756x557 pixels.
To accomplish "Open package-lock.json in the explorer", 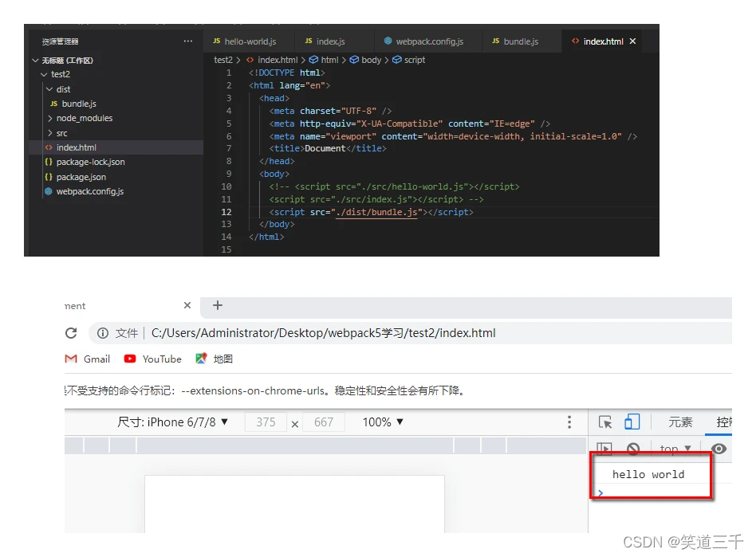I will [x=90, y=162].
